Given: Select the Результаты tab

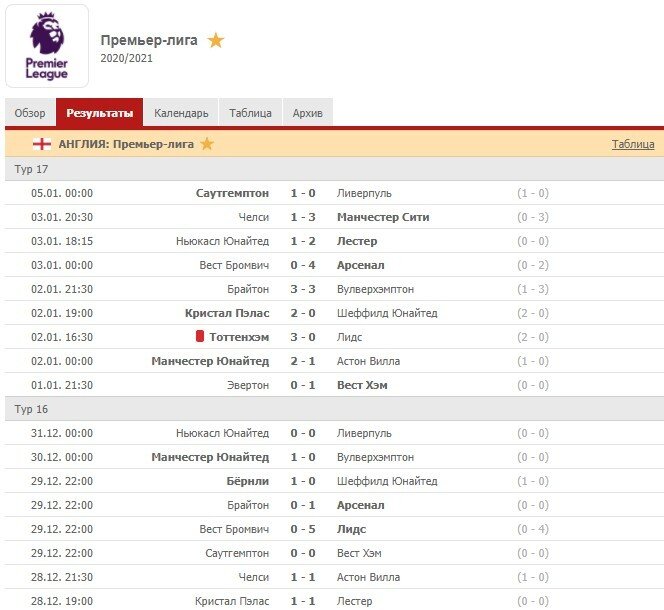Looking at the screenshot, I should [x=100, y=113].
